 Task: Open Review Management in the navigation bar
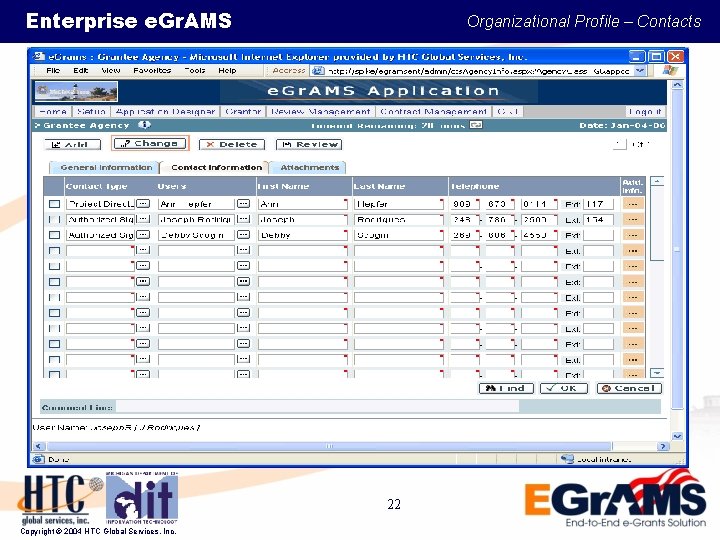[x=321, y=112]
